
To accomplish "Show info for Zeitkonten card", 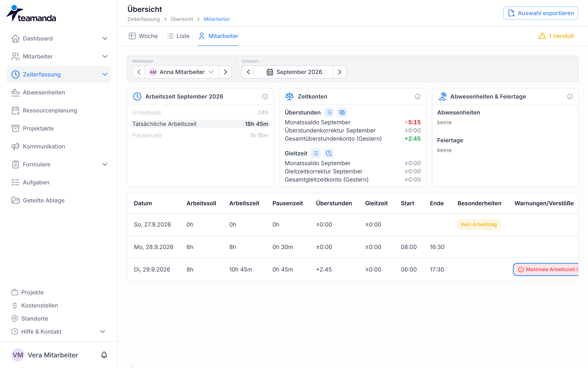I will [x=418, y=97].
